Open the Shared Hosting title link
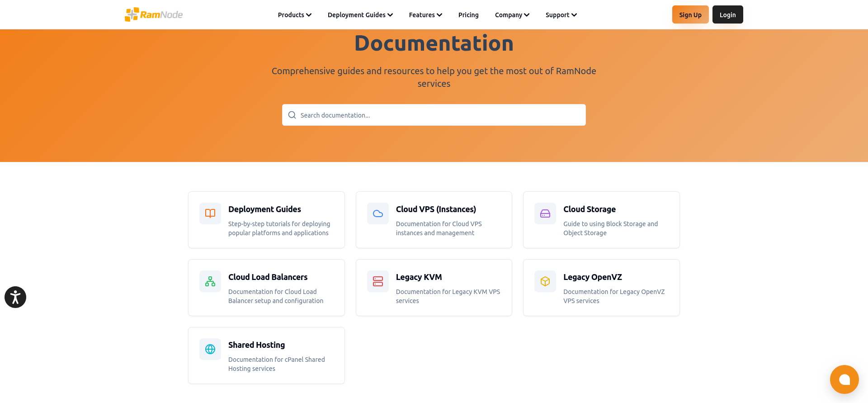 256,345
